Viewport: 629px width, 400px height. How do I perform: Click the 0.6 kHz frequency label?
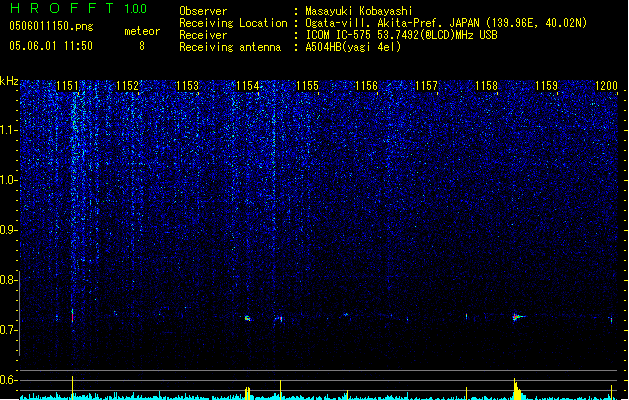pos(9,380)
